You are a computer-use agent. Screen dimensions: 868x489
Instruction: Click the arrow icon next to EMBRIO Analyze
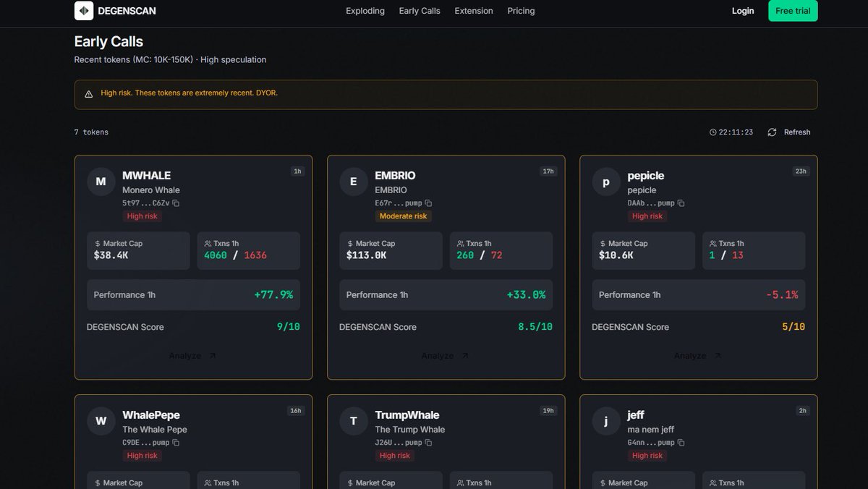pos(464,356)
